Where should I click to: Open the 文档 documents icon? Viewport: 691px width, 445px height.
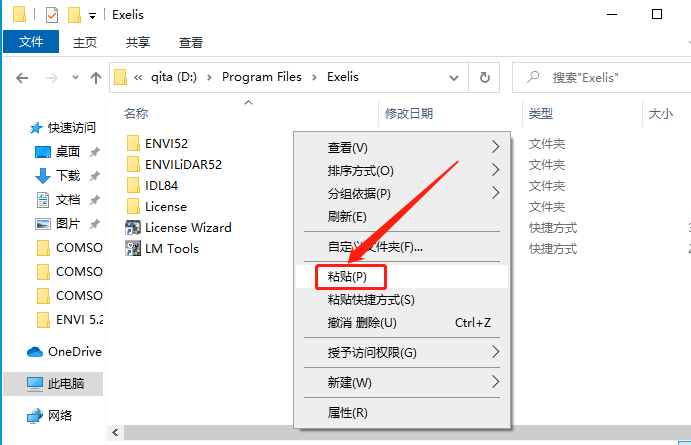pyautogui.click(x=43, y=200)
